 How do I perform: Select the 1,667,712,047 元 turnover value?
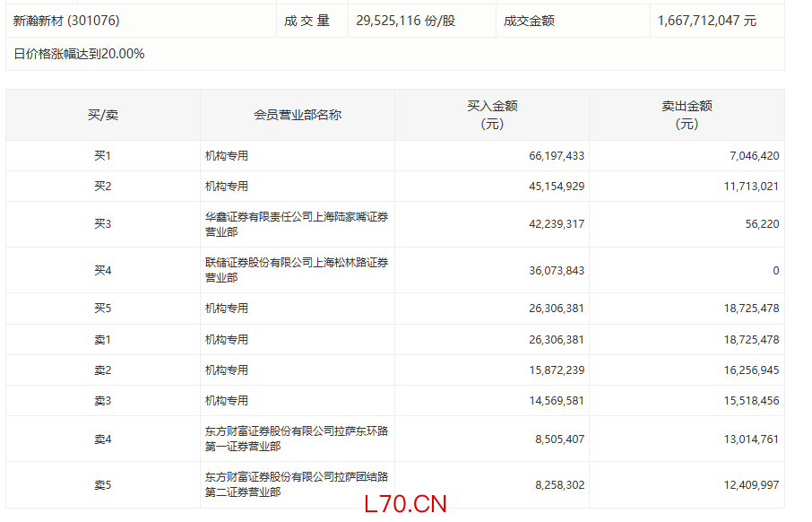tap(706, 21)
